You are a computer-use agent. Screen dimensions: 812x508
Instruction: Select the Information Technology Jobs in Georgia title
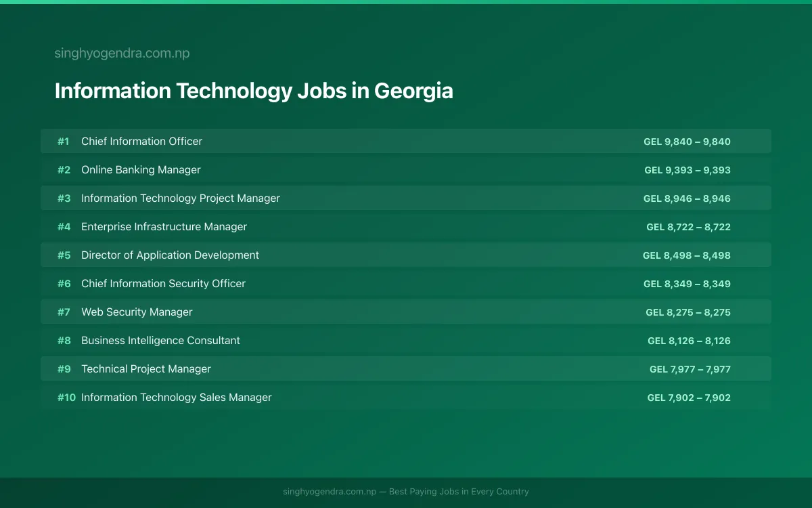pyautogui.click(x=254, y=91)
